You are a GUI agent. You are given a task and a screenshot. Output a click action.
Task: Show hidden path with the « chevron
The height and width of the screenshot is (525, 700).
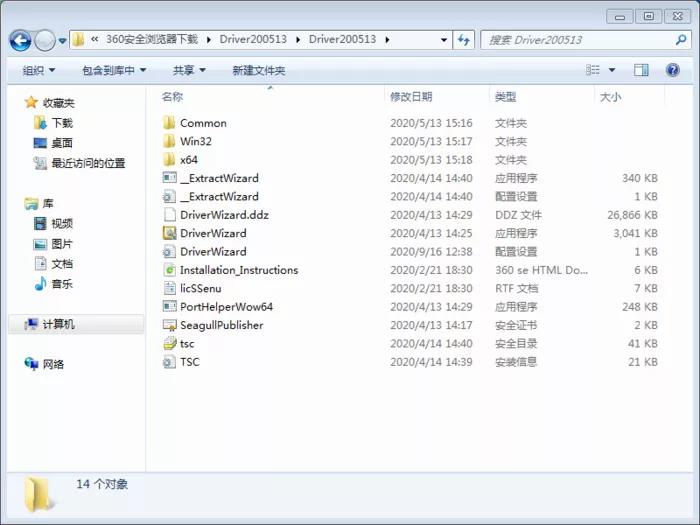click(x=95, y=39)
